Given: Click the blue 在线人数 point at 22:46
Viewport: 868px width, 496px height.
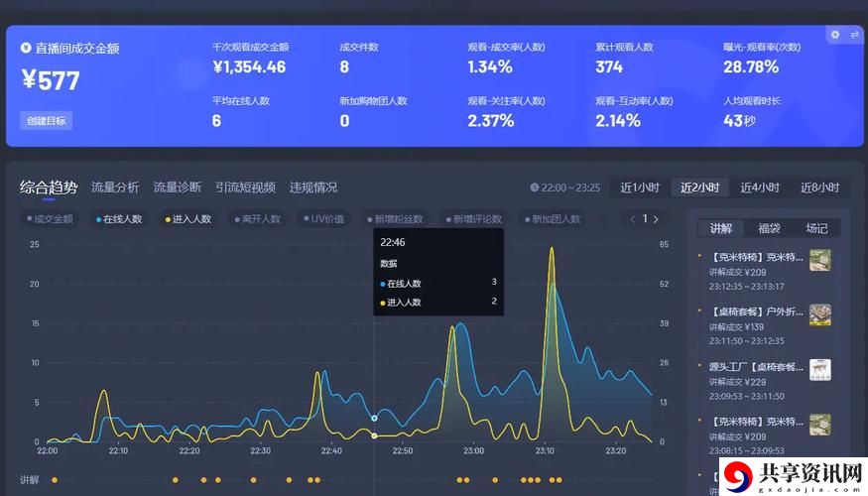Looking at the screenshot, I should [374, 418].
